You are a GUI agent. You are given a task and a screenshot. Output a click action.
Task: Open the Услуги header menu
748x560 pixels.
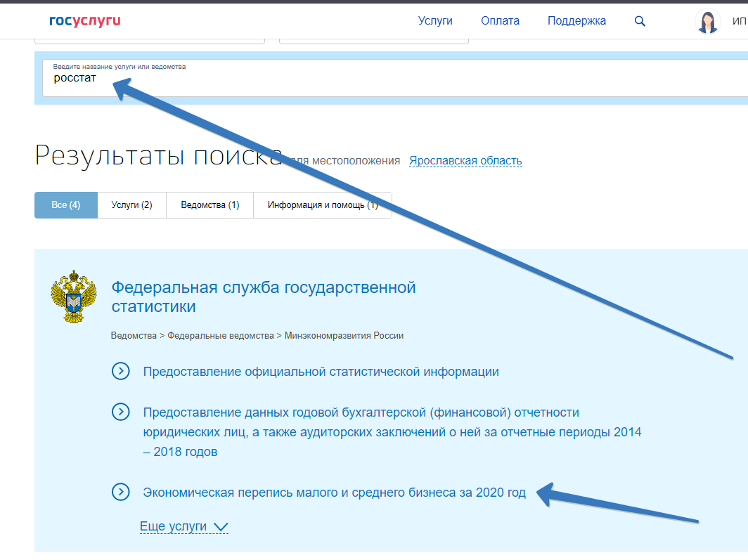(435, 21)
